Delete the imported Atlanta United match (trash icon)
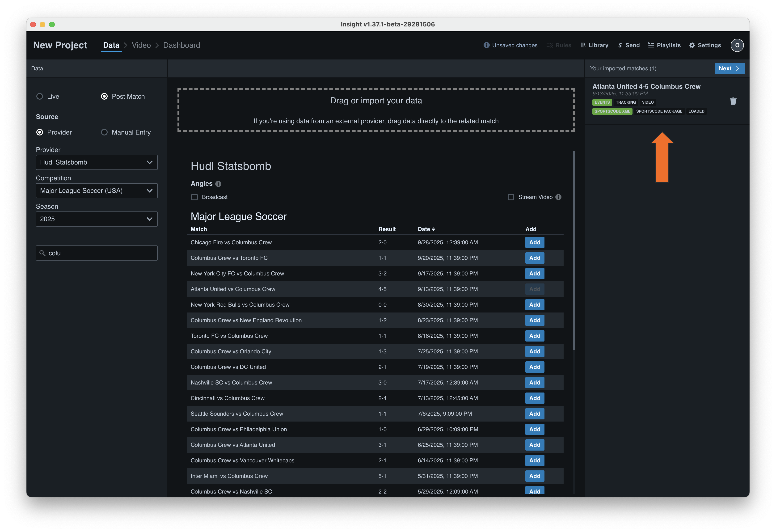This screenshot has width=776, height=532. click(733, 101)
